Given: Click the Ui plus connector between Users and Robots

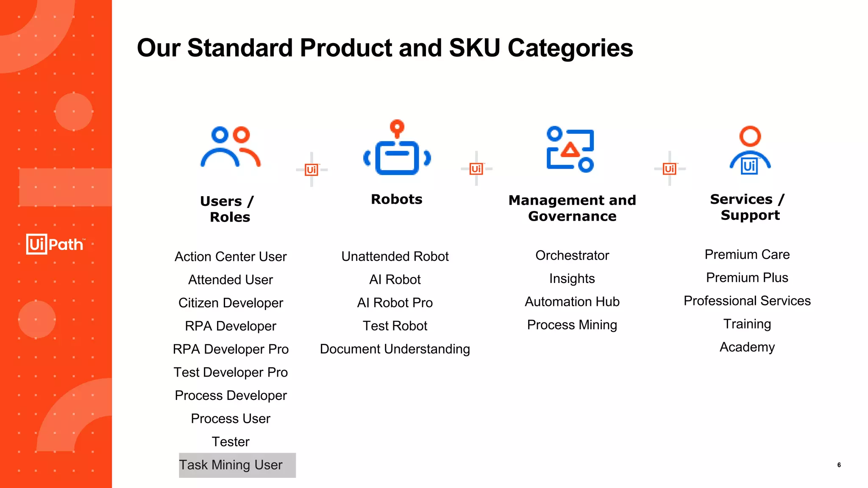Looking at the screenshot, I should click(312, 169).
